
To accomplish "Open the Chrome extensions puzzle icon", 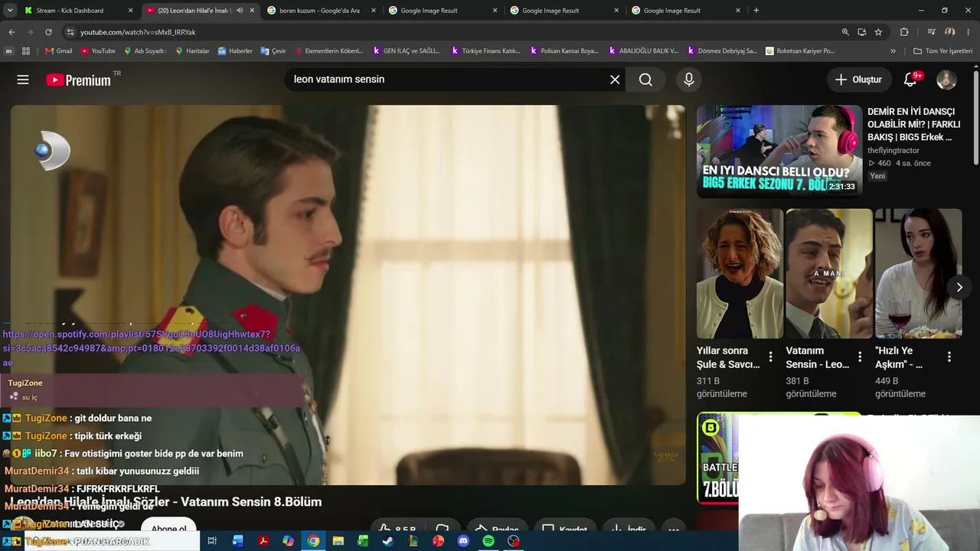I will pos(904,32).
